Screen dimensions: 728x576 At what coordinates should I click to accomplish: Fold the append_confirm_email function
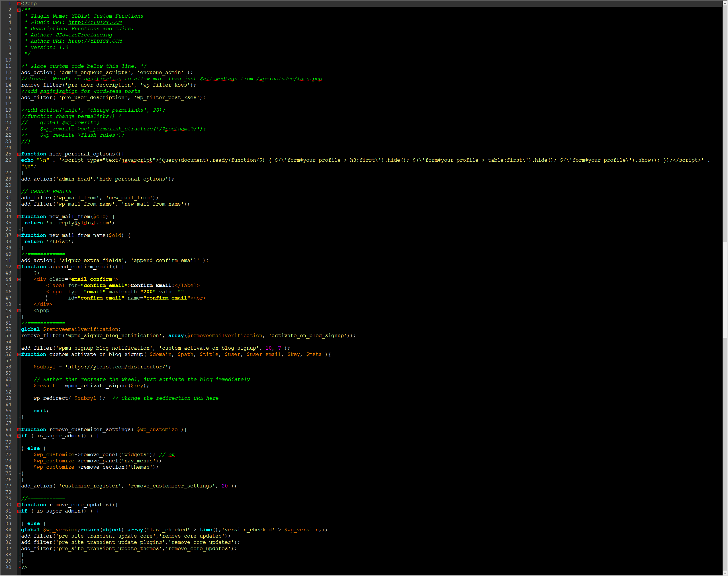19,267
